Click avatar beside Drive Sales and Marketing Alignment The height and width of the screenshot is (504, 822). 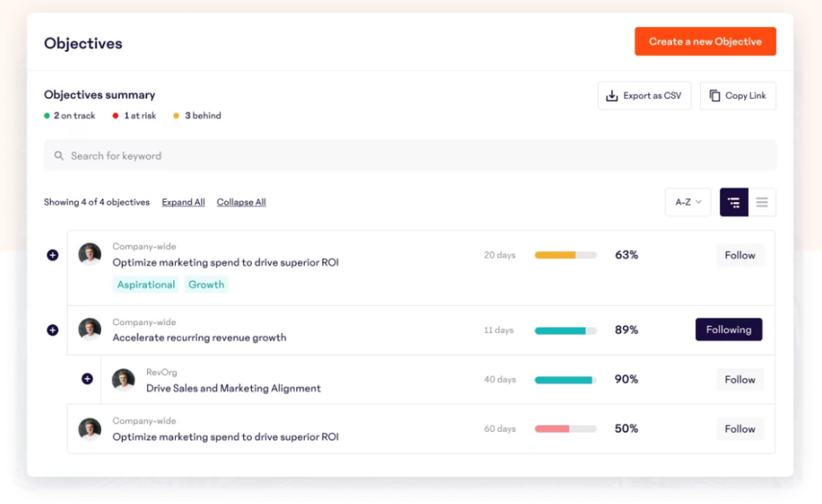[x=124, y=380]
